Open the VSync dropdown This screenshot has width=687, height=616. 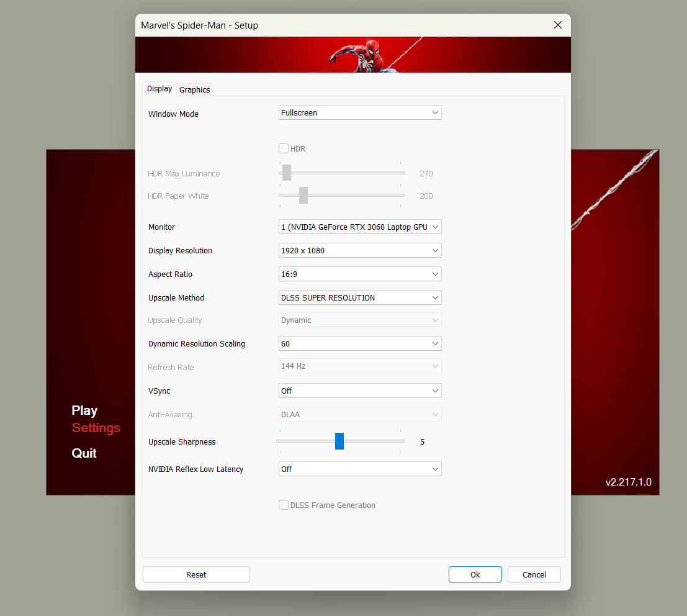pyautogui.click(x=360, y=391)
